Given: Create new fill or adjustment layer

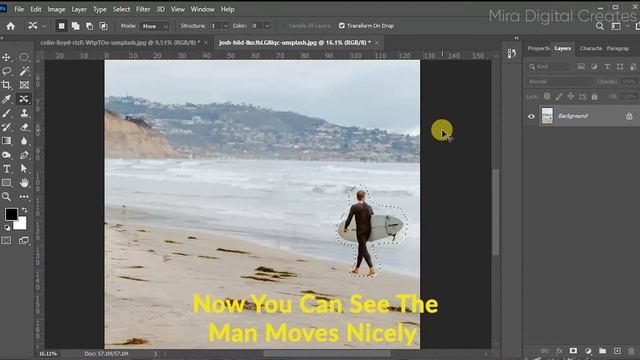Looking at the screenshot, I should pos(588,351).
